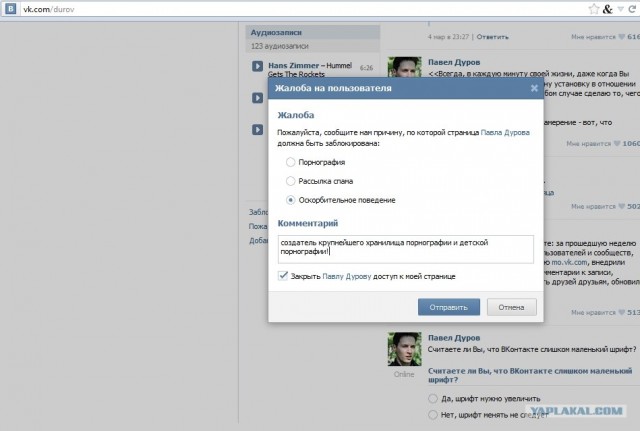Like the post with 1060 likes
This screenshot has width=640, height=431.
617,144
